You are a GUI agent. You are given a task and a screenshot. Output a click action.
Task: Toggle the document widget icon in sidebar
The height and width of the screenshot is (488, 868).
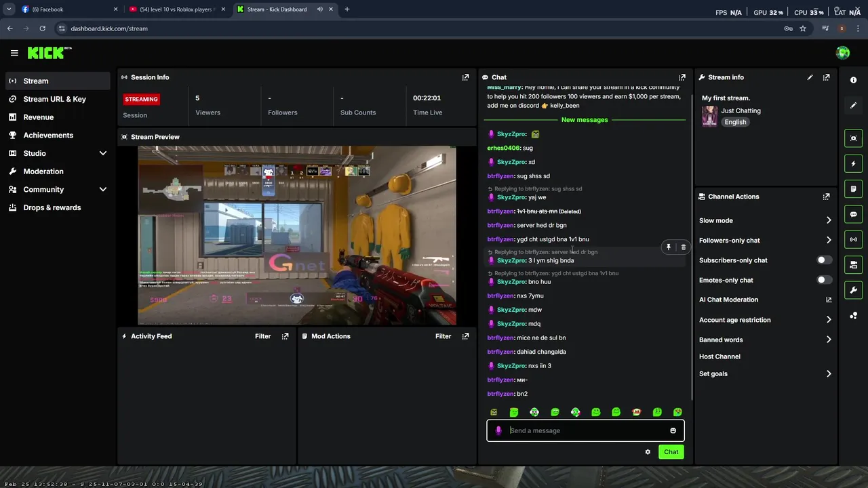[853, 189]
